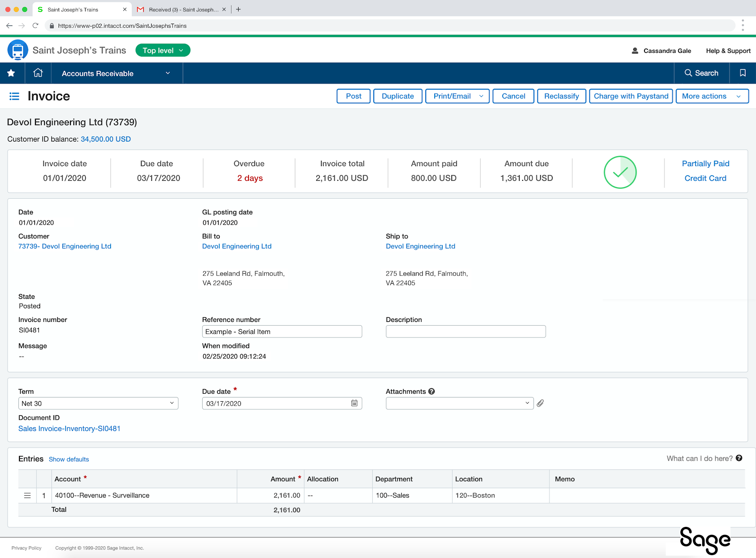Click the 'What can I do here?' help icon
This screenshot has width=756, height=558.
tap(739, 458)
